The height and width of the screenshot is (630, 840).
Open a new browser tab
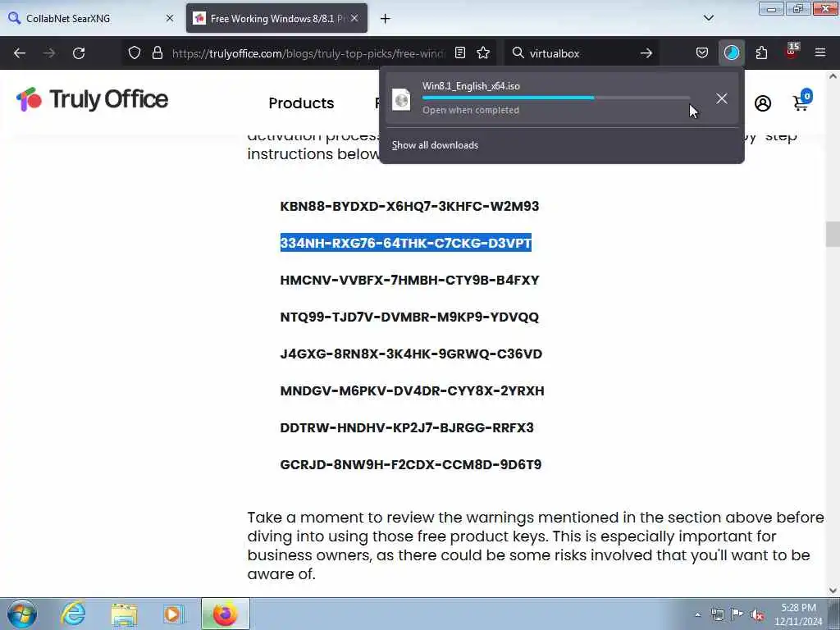[386, 19]
